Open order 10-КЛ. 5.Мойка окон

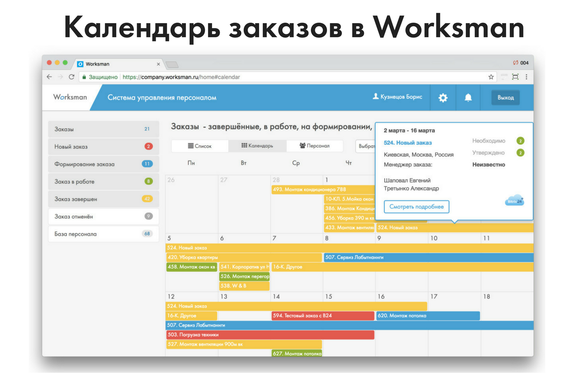[349, 199]
